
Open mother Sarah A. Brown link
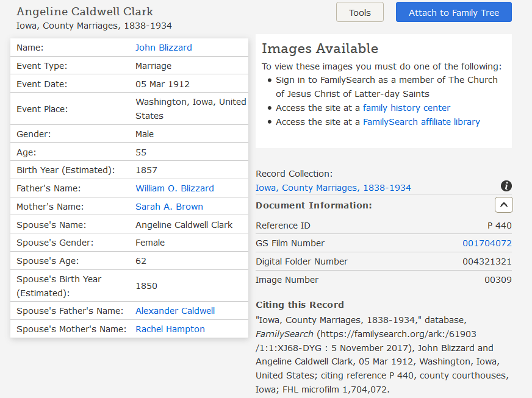click(169, 207)
